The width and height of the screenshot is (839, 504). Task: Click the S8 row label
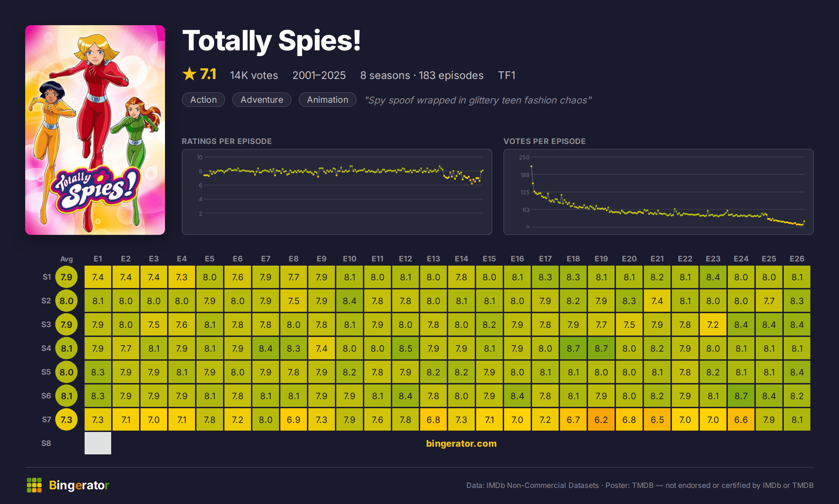pos(46,443)
